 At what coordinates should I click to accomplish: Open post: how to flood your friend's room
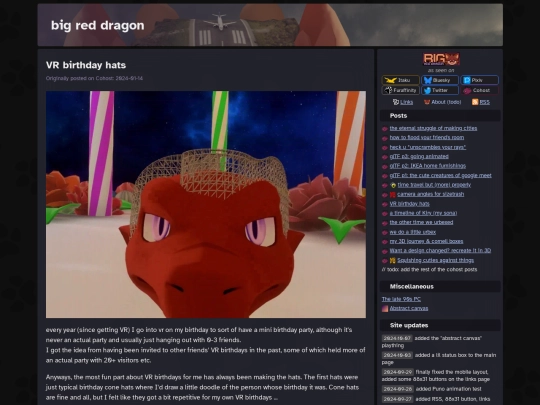427,137
